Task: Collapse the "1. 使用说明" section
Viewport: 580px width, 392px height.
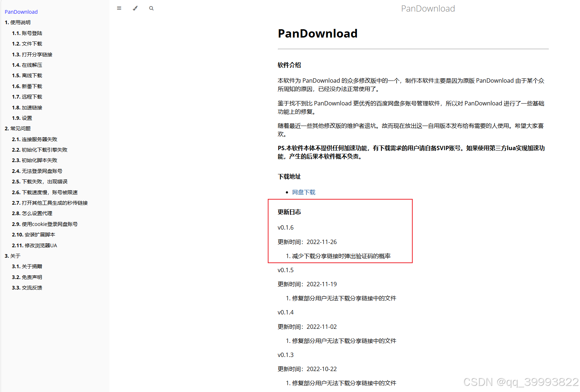Action: click(18, 22)
